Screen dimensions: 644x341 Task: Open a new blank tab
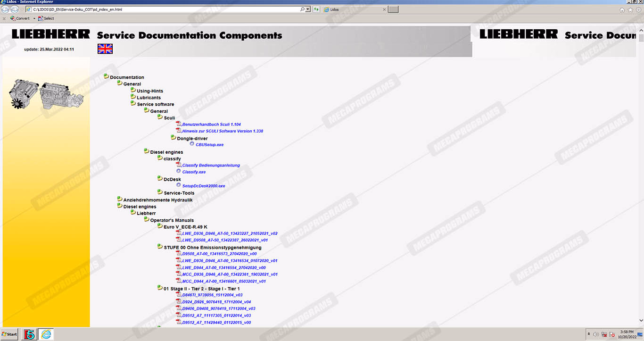tap(393, 9)
